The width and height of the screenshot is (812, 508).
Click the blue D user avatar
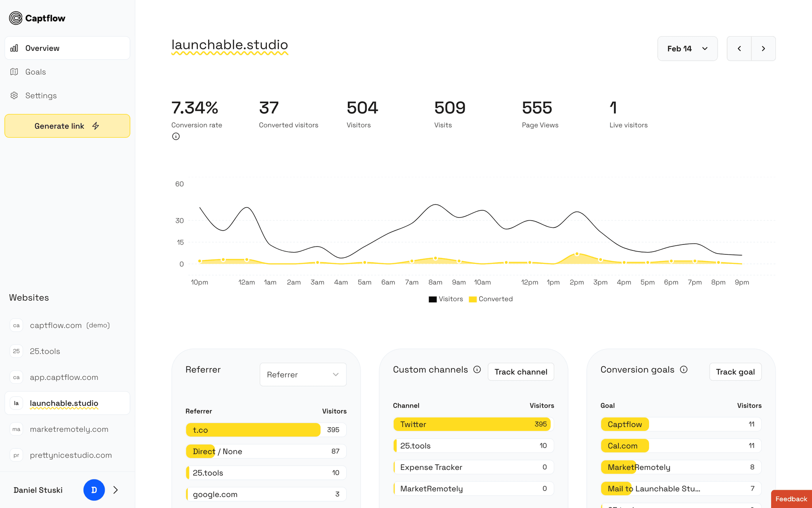pyautogui.click(x=94, y=490)
